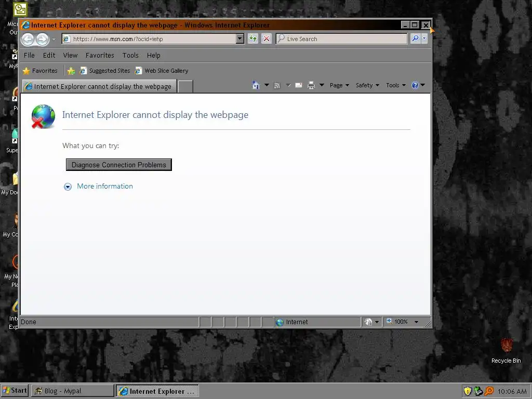Click the Read Mail envelope icon

(x=299, y=86)
